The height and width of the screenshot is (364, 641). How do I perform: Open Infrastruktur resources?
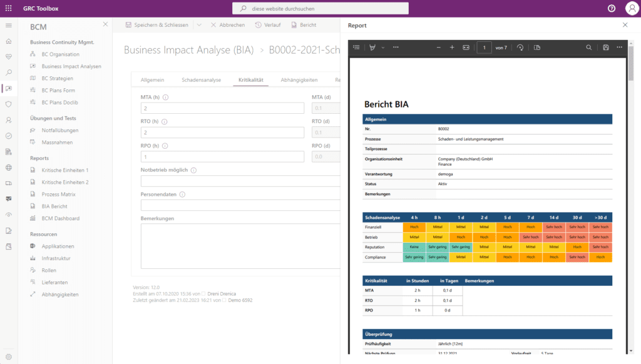click(56, 258)
